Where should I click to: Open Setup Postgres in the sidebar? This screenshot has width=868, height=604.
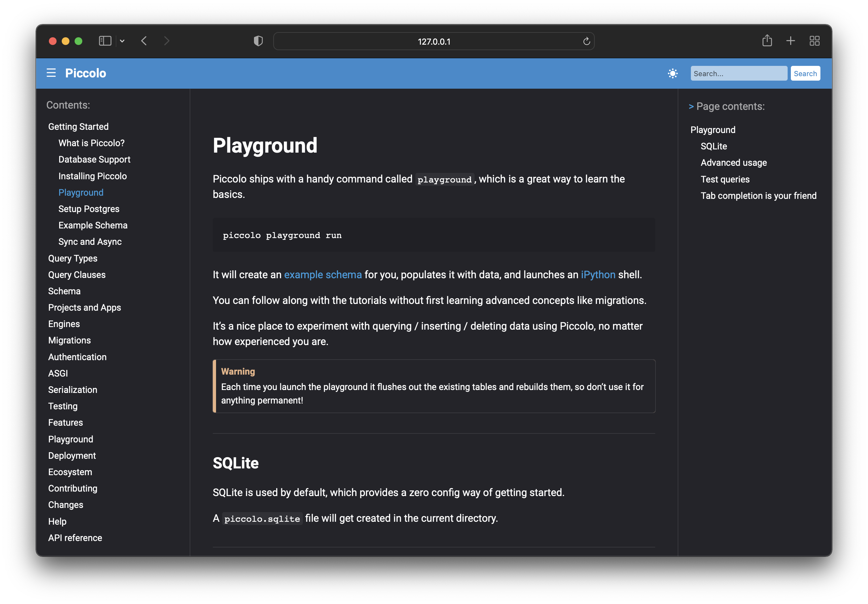(x=89, y=209)
